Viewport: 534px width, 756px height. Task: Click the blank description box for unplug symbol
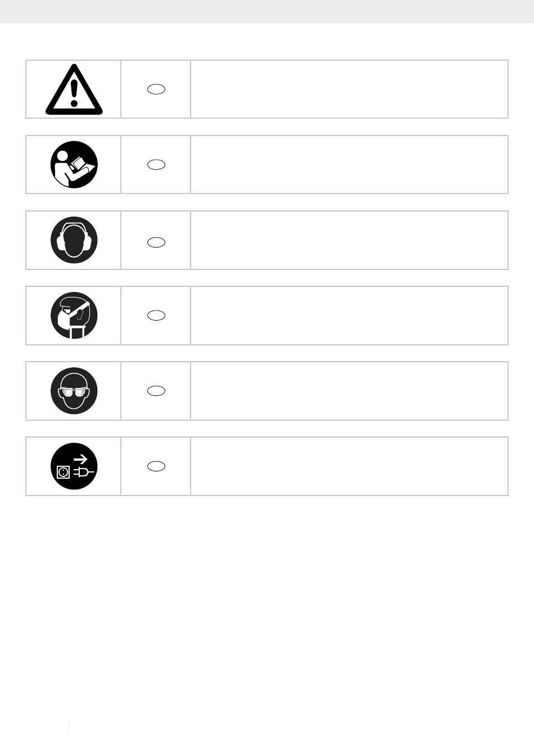point(349,466)
